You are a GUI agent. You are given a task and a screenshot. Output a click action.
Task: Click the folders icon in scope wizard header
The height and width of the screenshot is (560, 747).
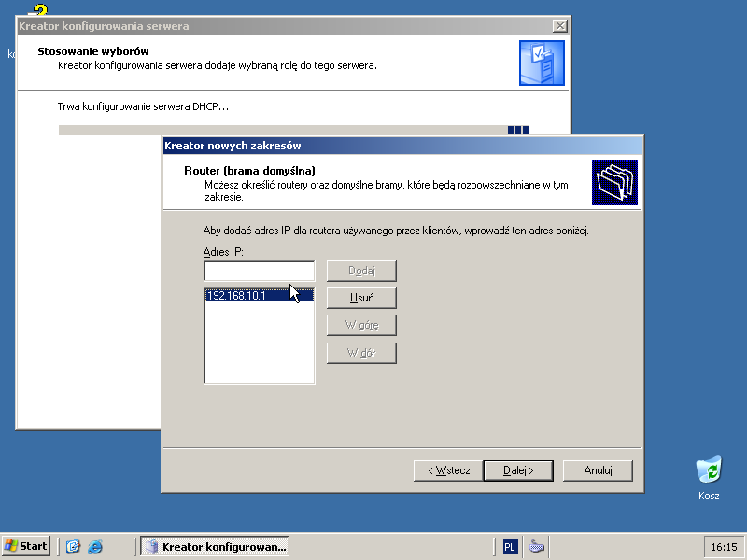[x=614, y=182]
